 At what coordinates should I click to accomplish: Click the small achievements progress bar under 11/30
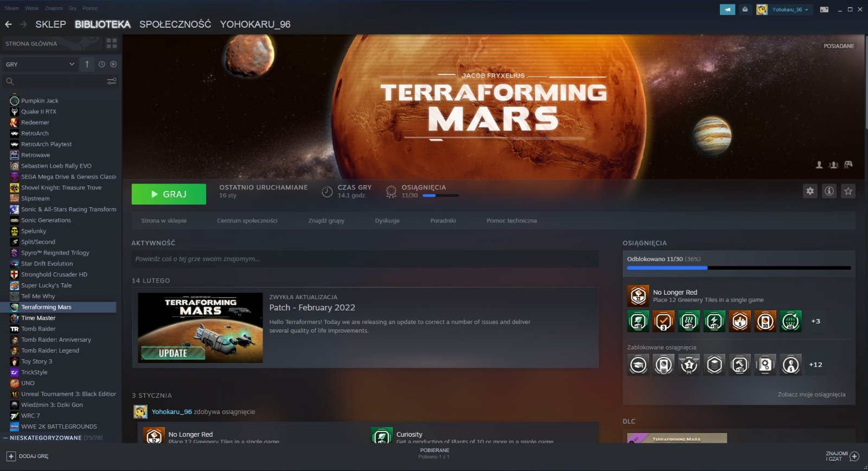coord(441,195)
